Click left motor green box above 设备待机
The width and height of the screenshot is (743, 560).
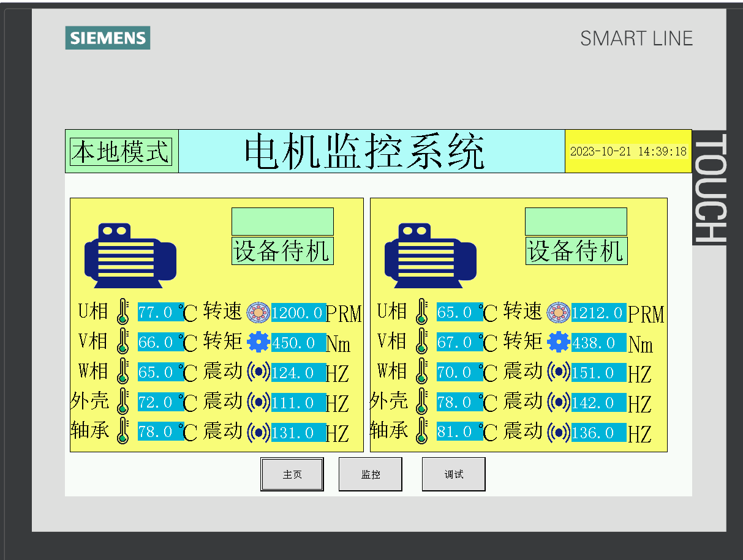pyautogui.click(x=282, y=222)
